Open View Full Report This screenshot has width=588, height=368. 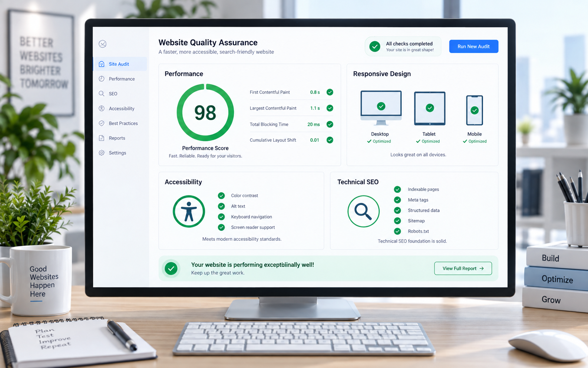point(463,269)
